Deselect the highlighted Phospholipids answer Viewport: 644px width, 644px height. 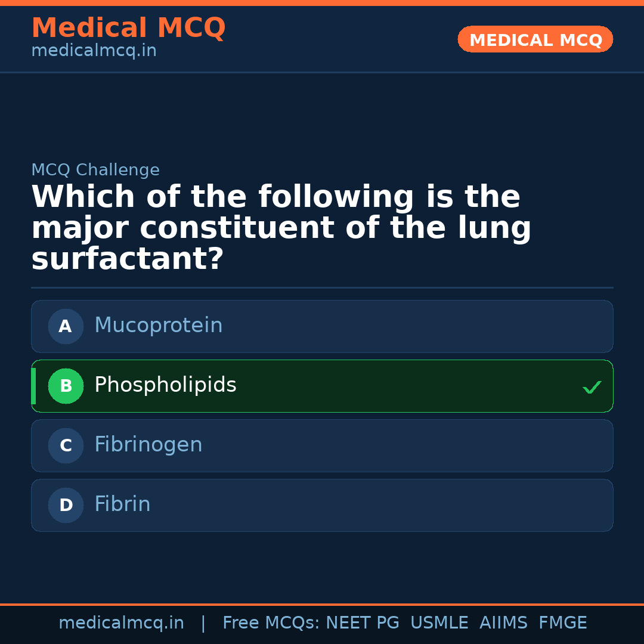coord(322,386)
